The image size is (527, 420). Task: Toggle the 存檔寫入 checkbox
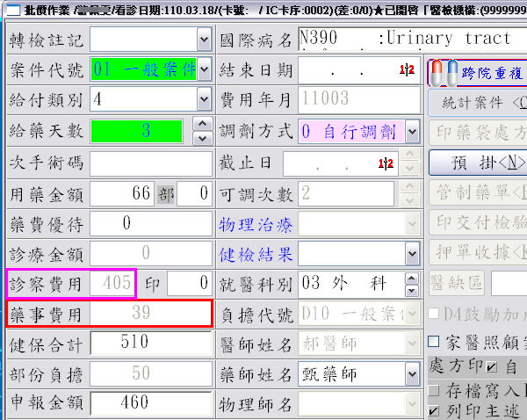point(433,389)
